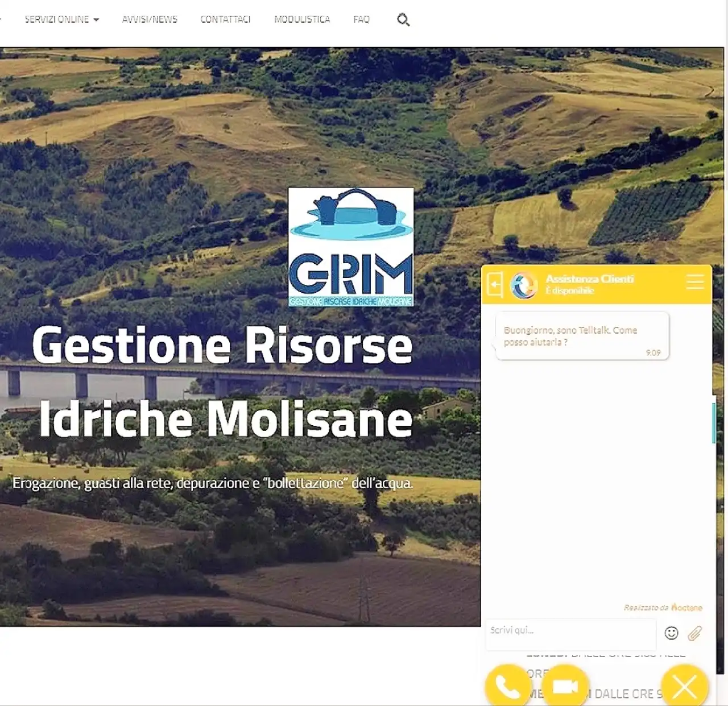Click the chat panel scrollbar handle
The image size is (728, 706).
714,423
